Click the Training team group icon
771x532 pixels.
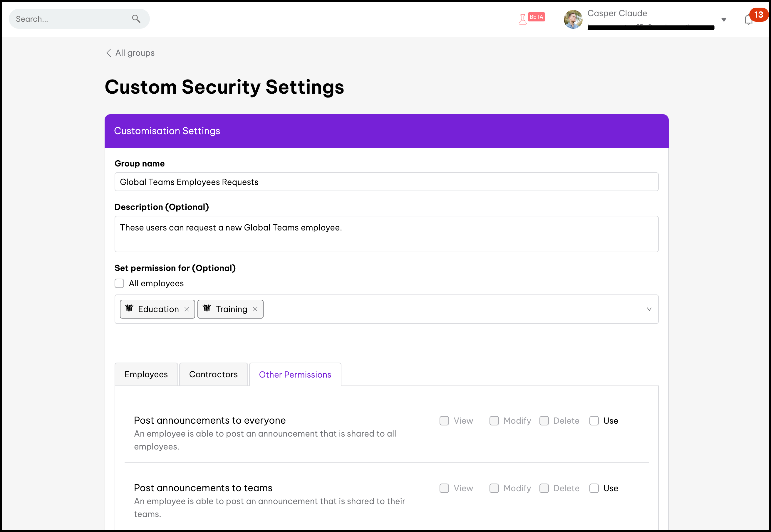(207, 308)
